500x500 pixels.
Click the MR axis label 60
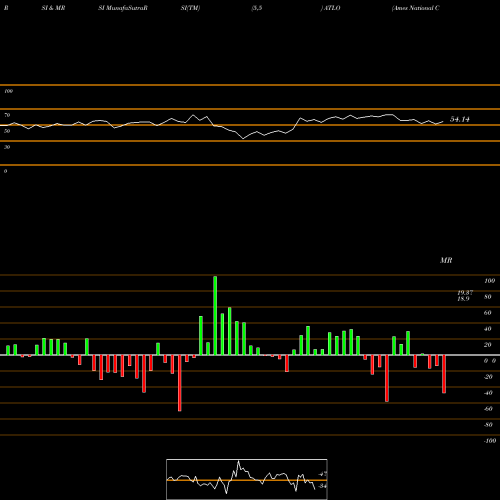(x=488, y=313)
